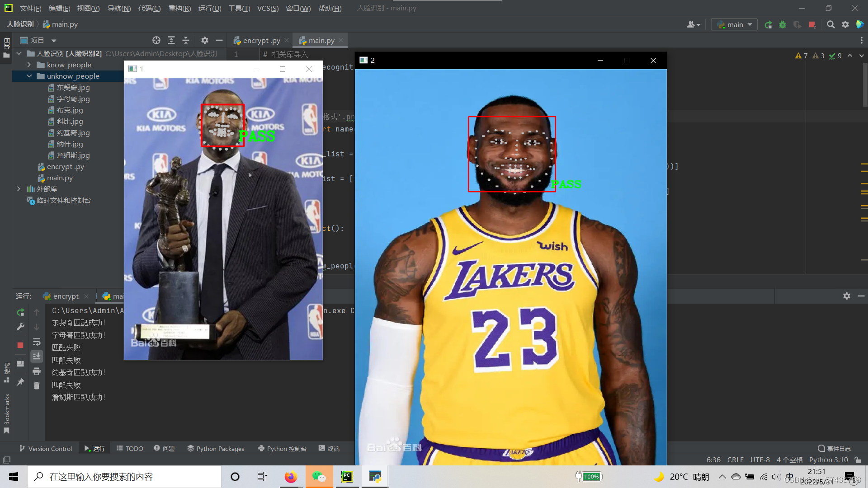Collapse all in project tree toolbar
Screen dimensions: 868x488
point(186,40)
